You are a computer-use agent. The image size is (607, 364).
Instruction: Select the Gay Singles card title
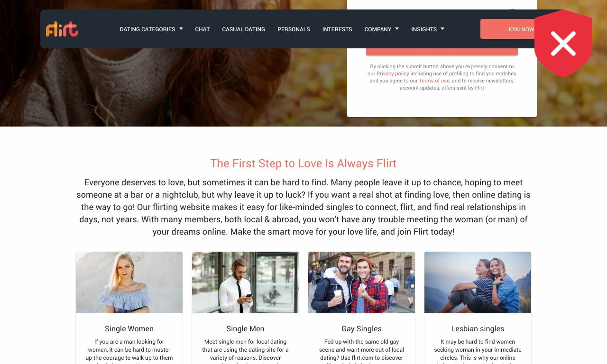361,329
